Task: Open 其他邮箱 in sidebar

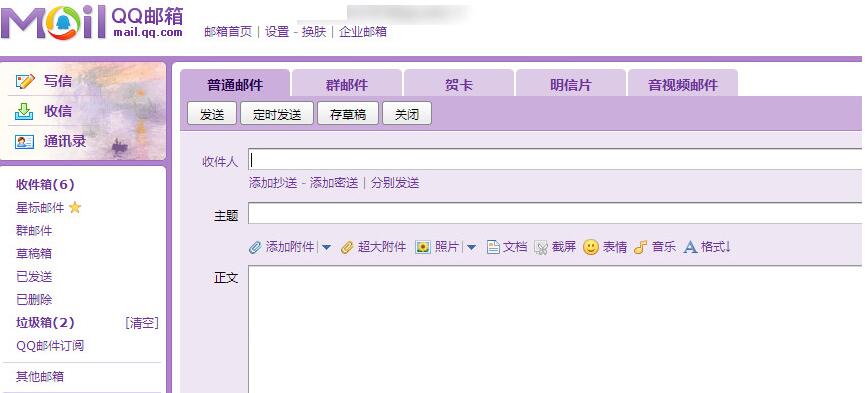Action: [x=40, y=376]
